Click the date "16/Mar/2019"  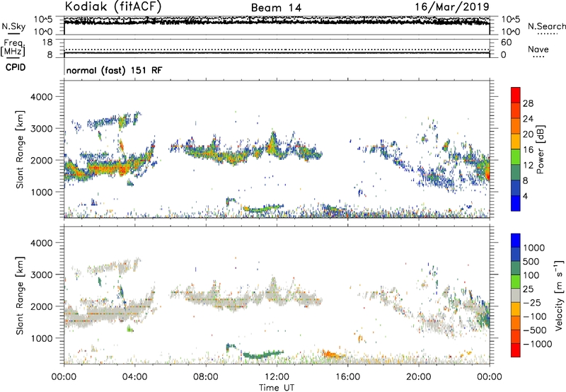coord(452,6)
